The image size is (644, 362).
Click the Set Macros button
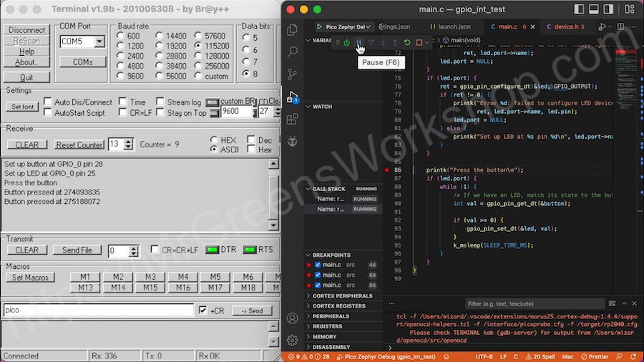click(30, 278)
